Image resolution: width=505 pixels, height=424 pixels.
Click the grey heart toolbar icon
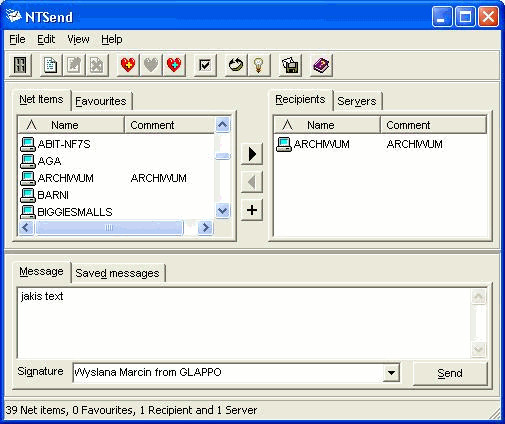tap(151, 65)
